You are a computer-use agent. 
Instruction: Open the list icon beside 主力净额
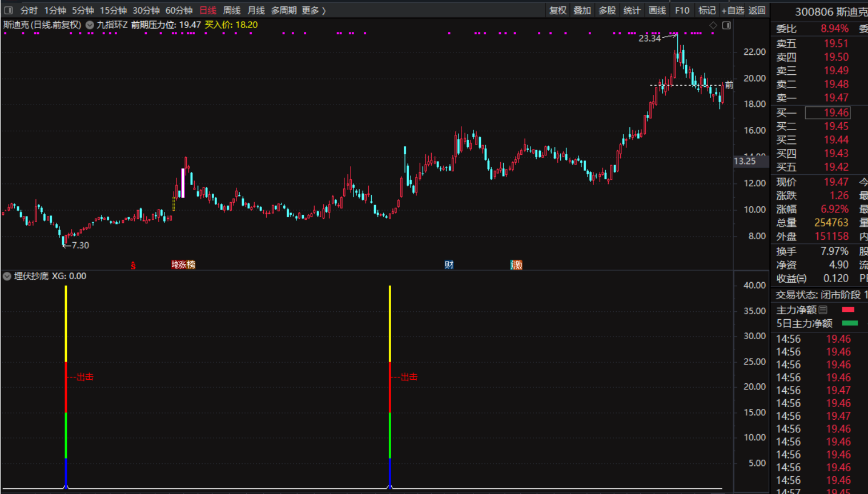point(823,310)
